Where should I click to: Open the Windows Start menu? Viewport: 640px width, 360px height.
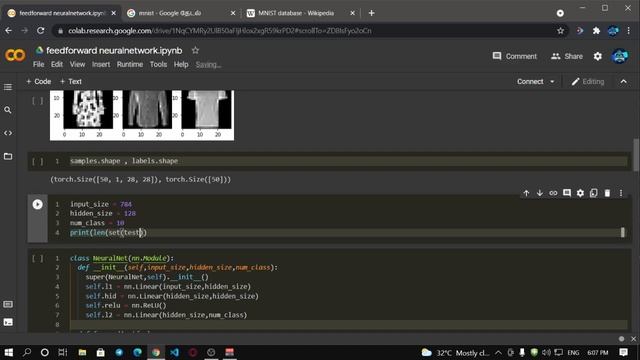[x=9, y=352]
